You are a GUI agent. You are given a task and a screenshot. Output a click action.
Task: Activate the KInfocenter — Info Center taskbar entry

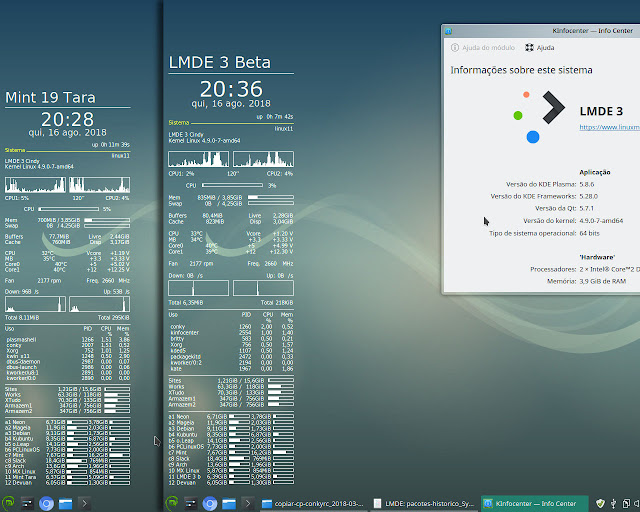tap(535, 503)
